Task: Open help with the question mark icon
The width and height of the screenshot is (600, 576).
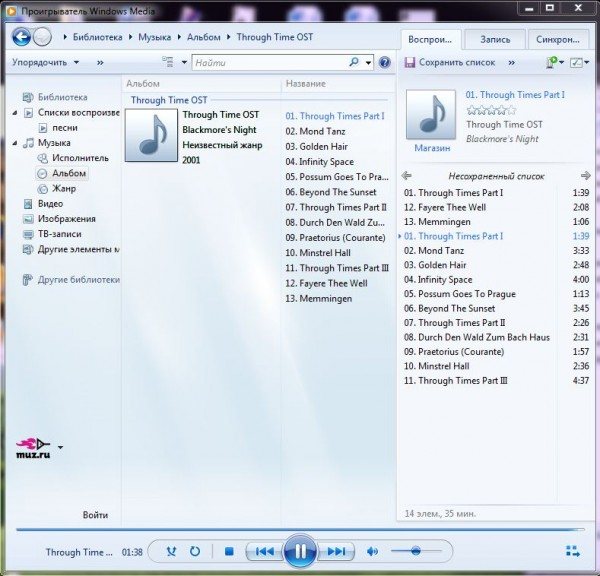Action: point(385,62)
